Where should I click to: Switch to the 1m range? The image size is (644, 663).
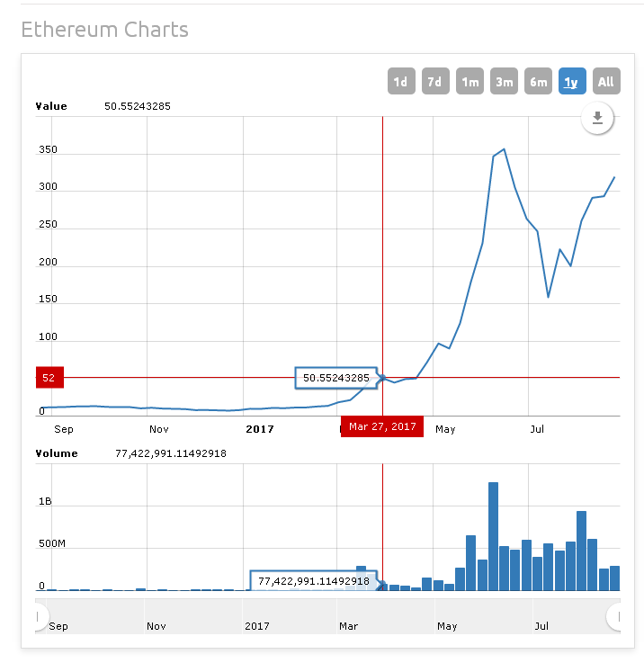point(470,81)
